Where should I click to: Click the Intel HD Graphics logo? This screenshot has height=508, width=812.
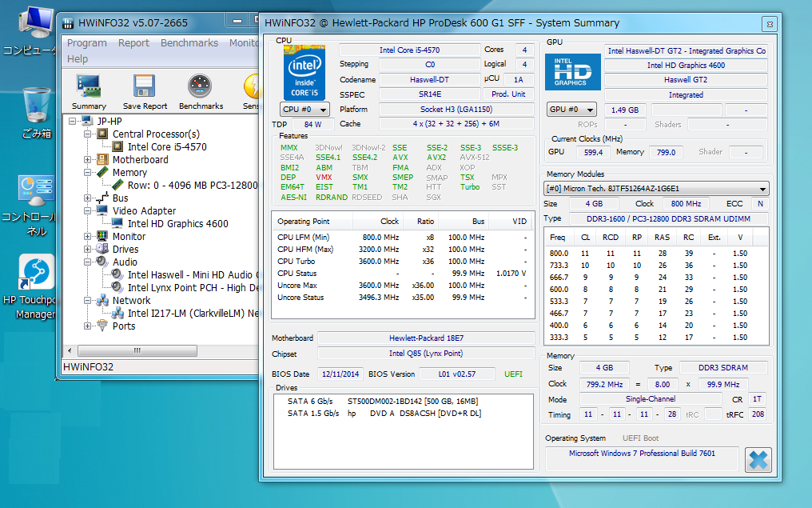click(572, 73)
